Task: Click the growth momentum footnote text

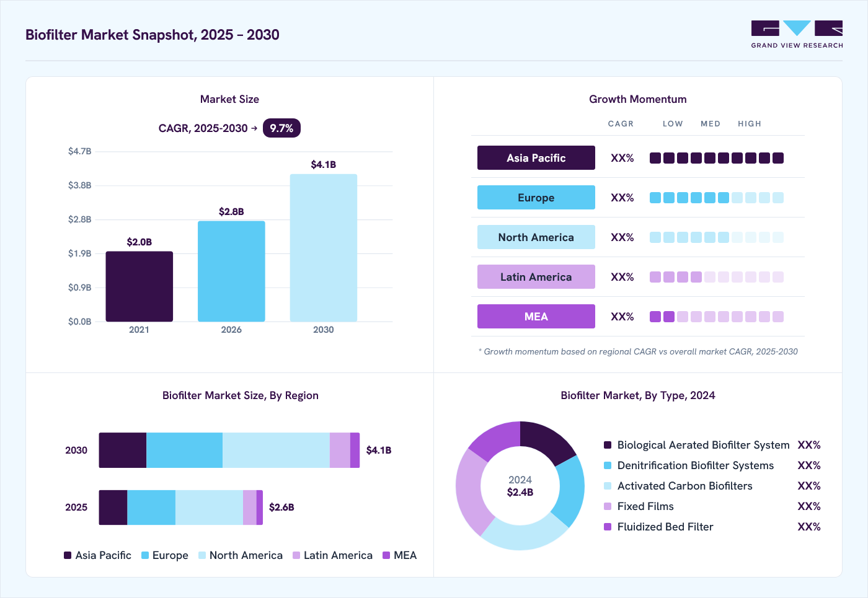Action: point(638,351)
